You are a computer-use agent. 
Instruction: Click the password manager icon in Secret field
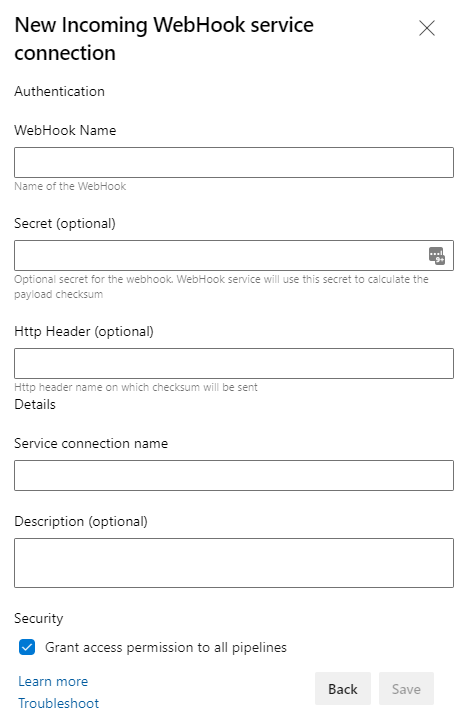point(437,255)
